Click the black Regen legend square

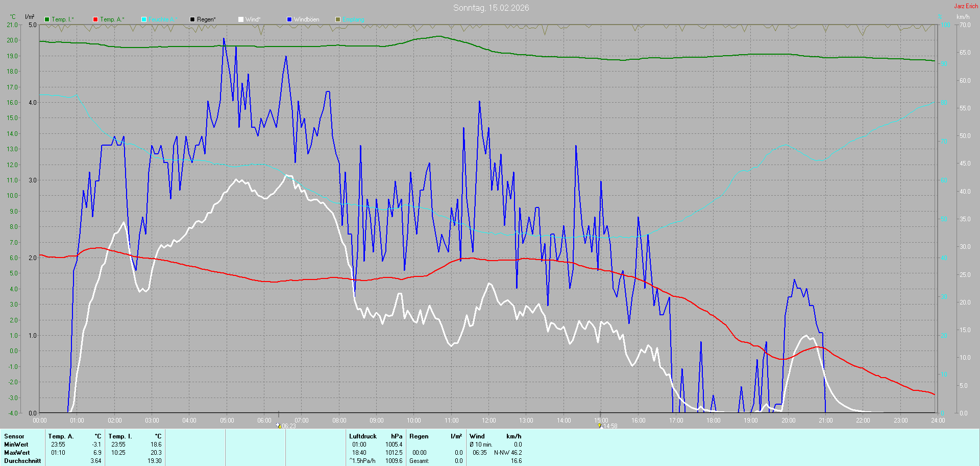click(x=192, y=19)
